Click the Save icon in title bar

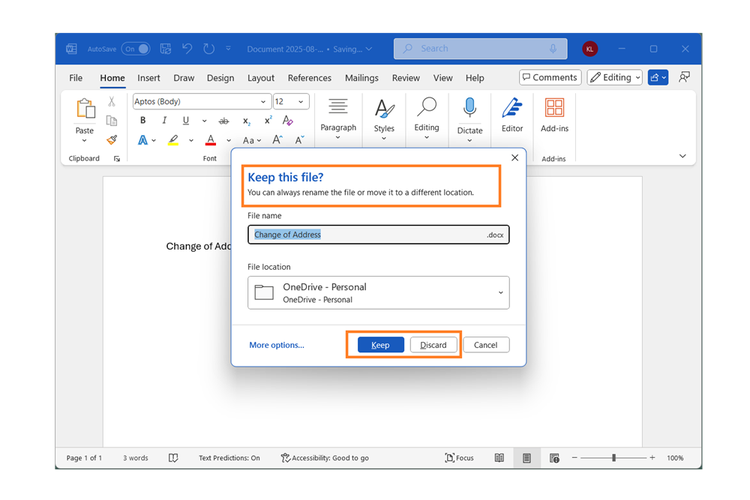(x=165, y=49)
